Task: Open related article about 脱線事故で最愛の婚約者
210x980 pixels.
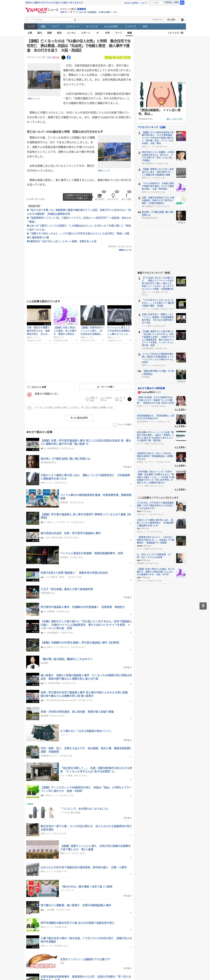Action: click(79, 212)
